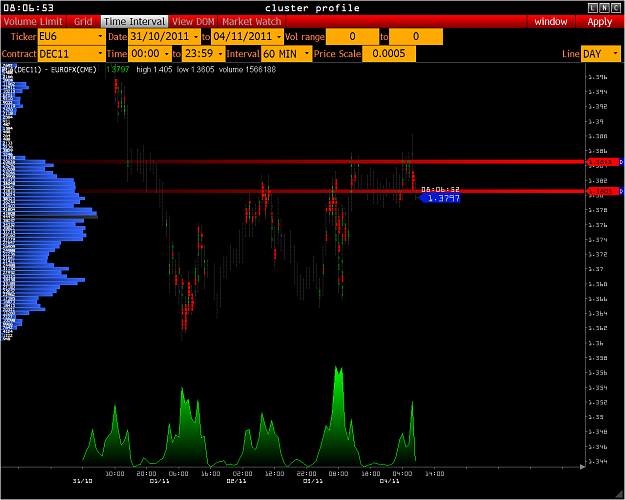
Task: Click the 'low 1.3605' chart header text
Action: click(195, 69)
